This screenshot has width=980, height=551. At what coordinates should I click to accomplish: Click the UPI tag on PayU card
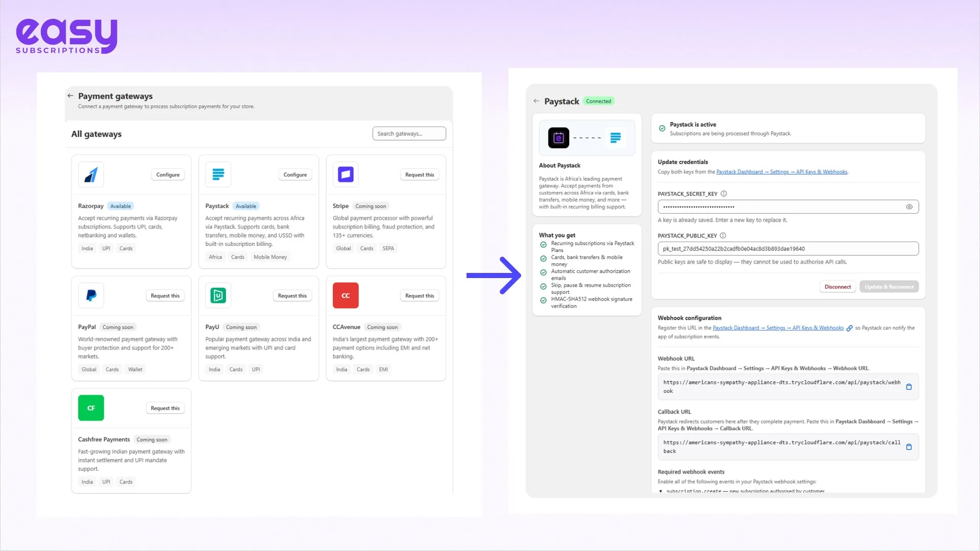[x=256, y=369]
